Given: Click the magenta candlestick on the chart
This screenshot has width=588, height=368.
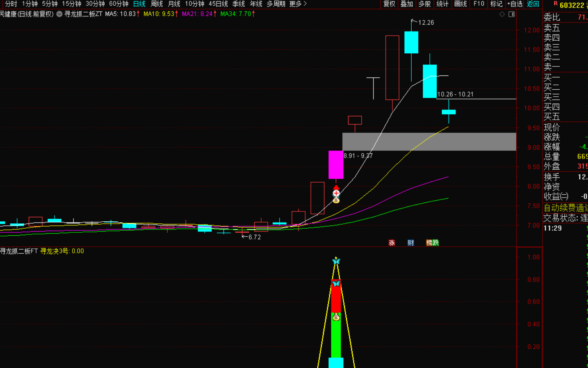Looking at the screenshot, I should click(x=336, y=165).
